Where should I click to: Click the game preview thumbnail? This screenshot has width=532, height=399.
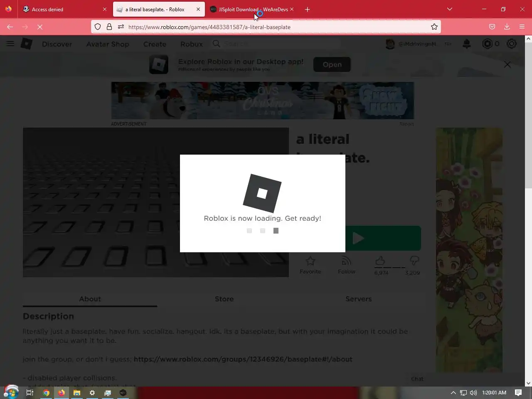coord(156,202)
